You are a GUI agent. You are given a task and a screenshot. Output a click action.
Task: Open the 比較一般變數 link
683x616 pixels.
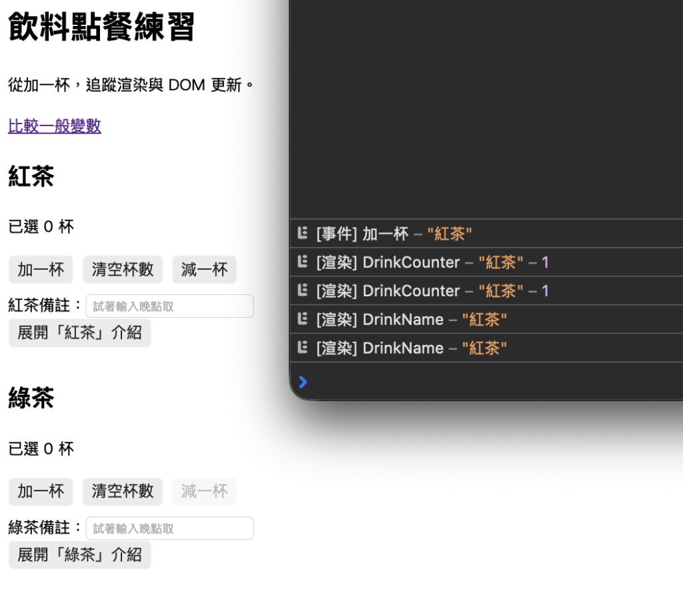[x=55, y=126]
